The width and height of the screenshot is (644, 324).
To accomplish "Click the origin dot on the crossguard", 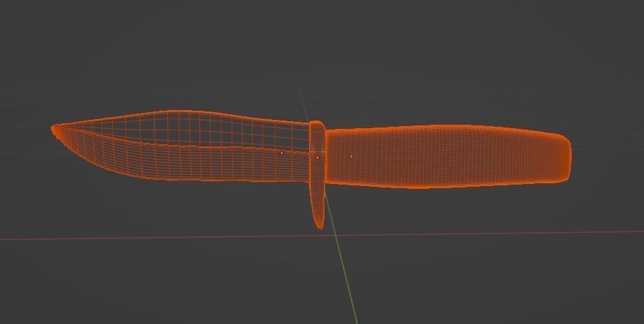I will tap(317, 157).
